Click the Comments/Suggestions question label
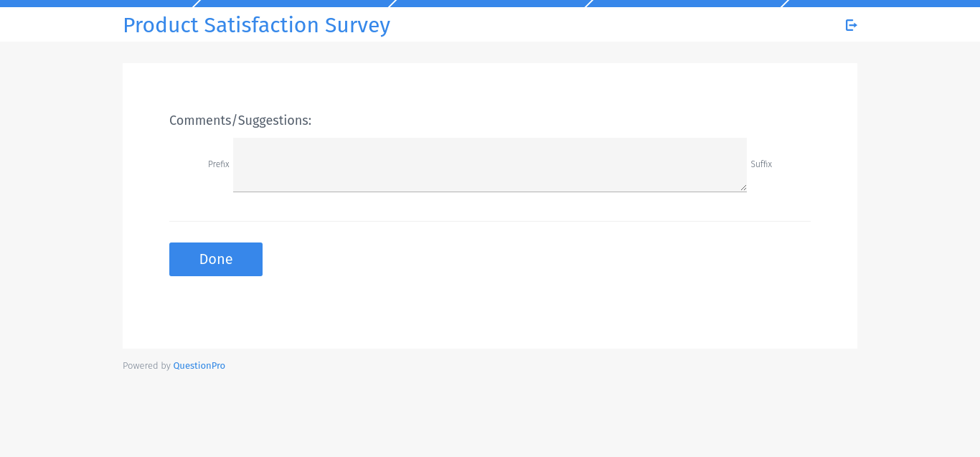This screenshot has width=980, height=457. pyautogui.click(x=240, y=120)
